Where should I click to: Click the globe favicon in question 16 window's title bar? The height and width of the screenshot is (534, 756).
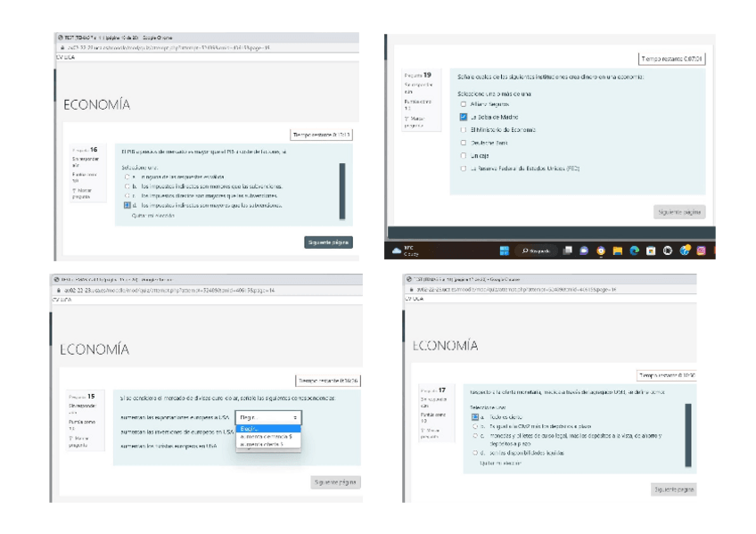click(x=61, y=37)
